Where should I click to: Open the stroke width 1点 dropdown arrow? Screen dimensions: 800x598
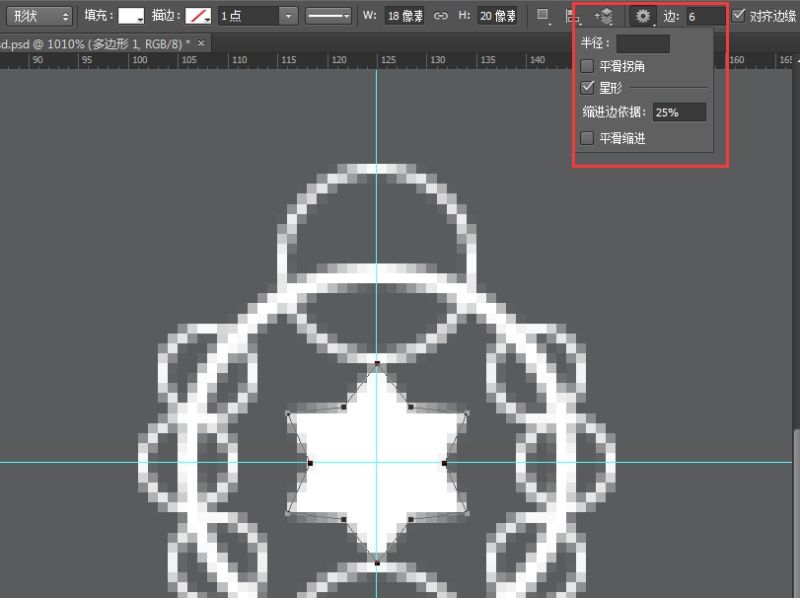[x=288, y=16]
